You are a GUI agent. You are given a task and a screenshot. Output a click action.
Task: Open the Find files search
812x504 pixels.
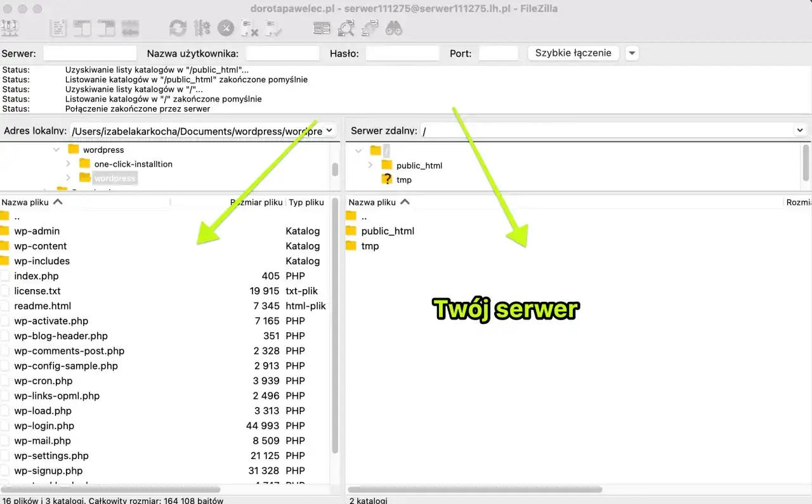coord(394,28)
